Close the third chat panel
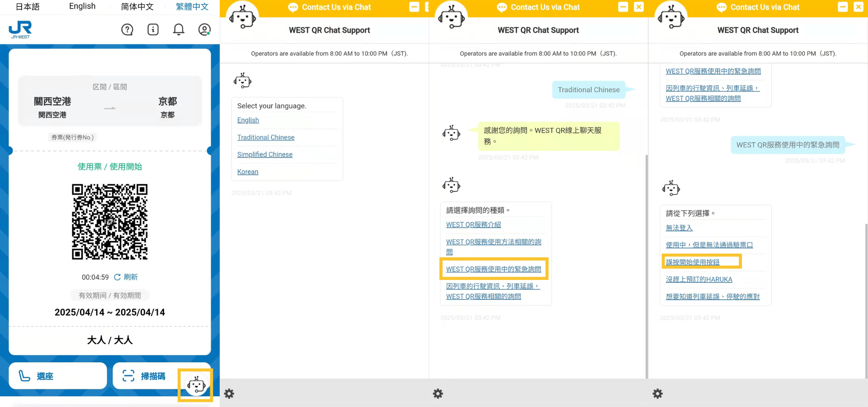Viewport: 868px width, 407px height. [x=859, y=7]
